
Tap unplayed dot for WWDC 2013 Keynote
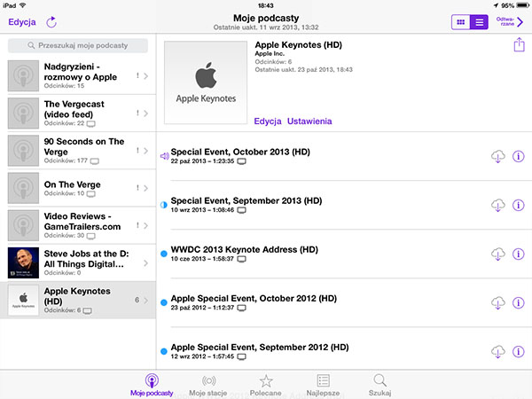(x=163, y=254)
